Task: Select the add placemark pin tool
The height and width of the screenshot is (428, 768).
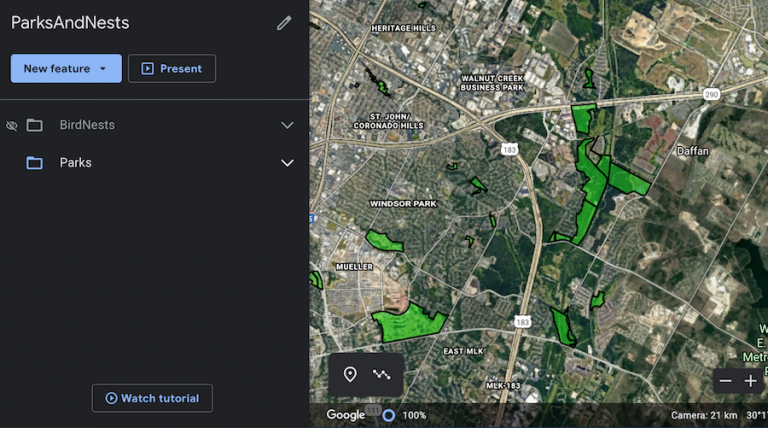Action: pos(350,375)
